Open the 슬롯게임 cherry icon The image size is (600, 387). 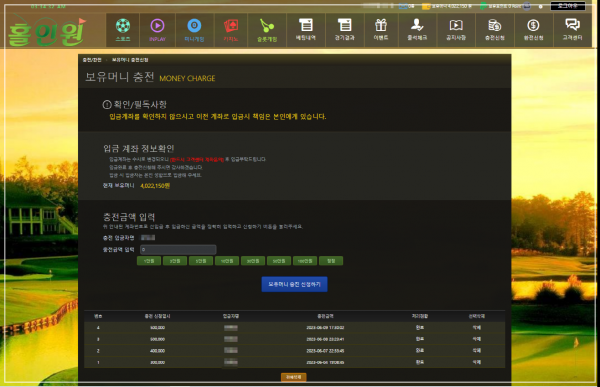pos(267,26)
